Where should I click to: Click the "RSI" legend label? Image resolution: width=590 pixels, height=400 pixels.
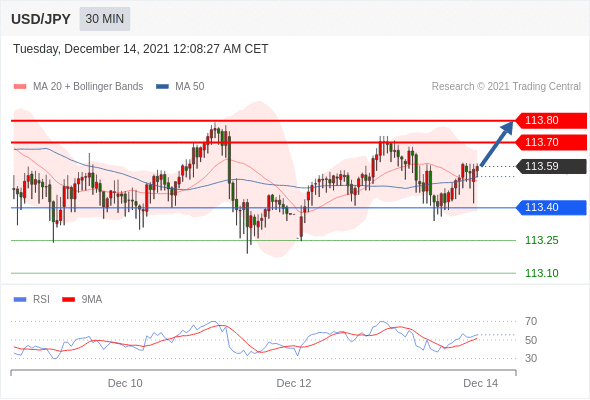coord(41,300)
